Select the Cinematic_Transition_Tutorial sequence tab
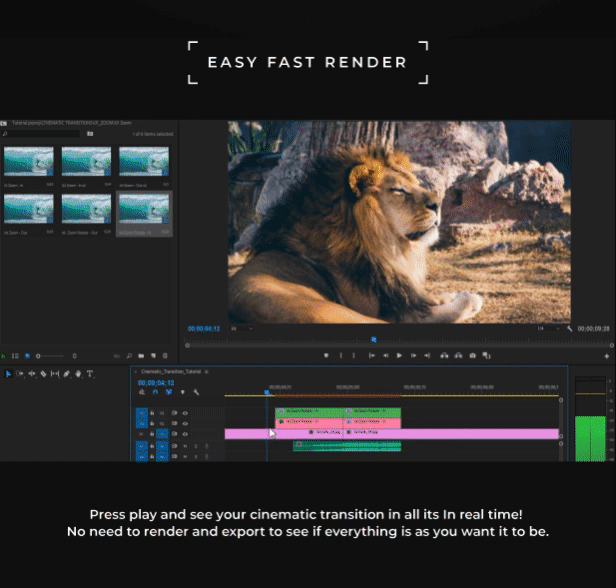Screen dimensions: 616x588 pos(171,372)
